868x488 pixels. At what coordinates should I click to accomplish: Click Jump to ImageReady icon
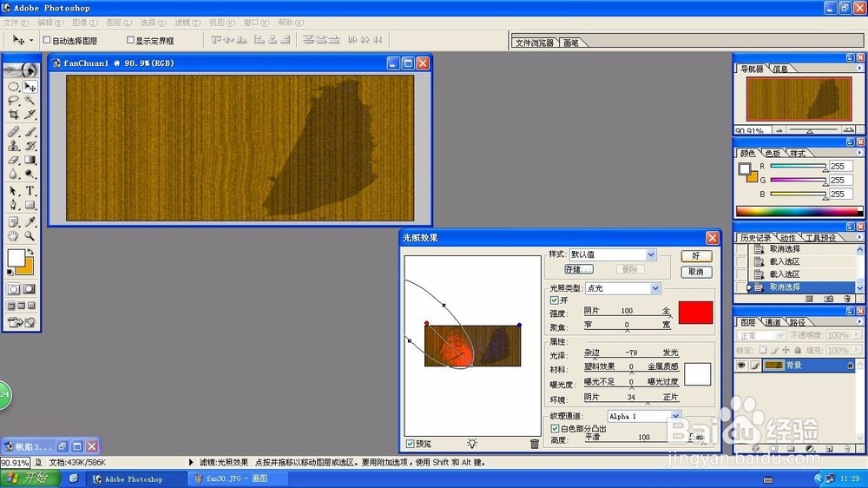(22, 322)
